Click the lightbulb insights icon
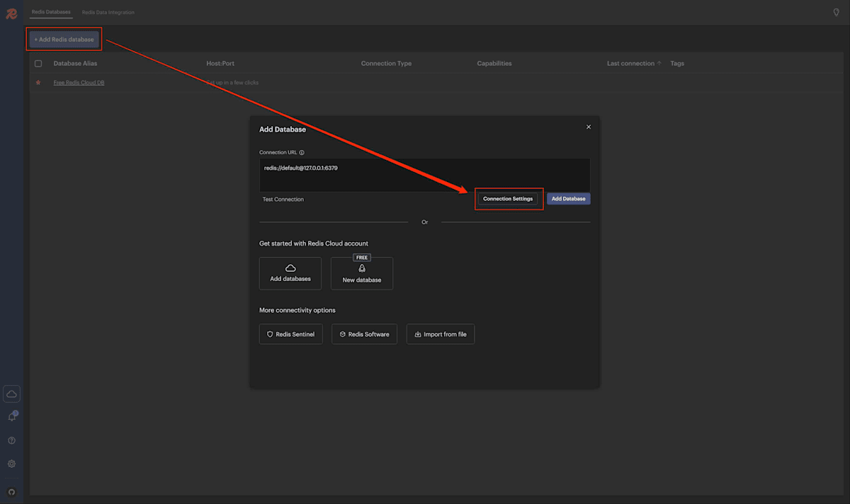This screenshot has height=504, width=850. click(x=836, y=12)
